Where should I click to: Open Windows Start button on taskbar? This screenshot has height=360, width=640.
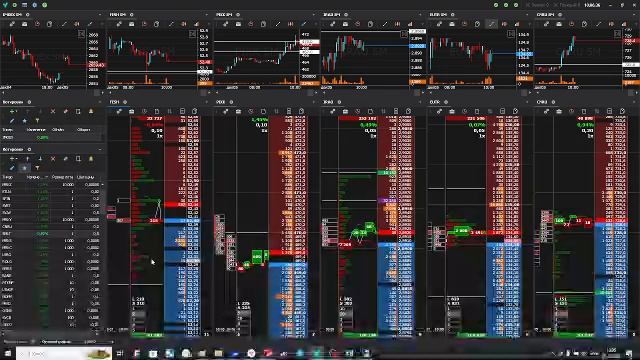click(x=8, y=353)
